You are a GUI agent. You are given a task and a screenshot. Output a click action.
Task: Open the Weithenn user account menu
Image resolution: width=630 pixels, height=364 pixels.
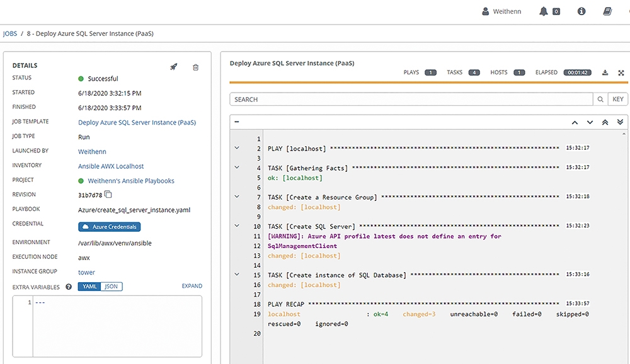pos(501,12)
